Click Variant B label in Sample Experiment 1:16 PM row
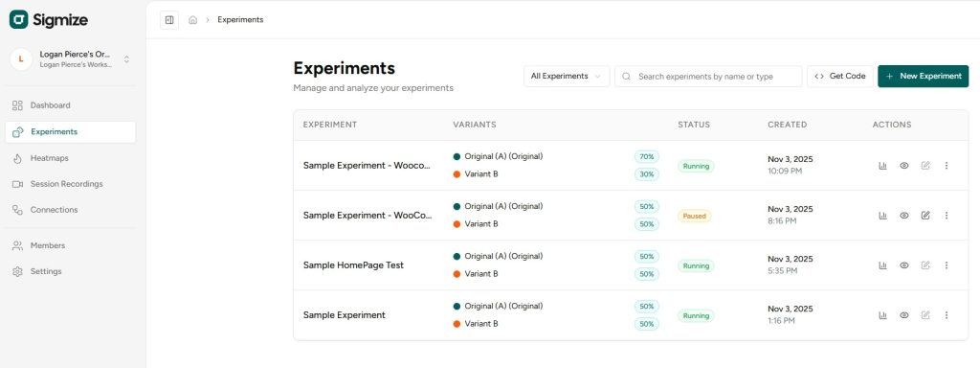 pos(481,324)
